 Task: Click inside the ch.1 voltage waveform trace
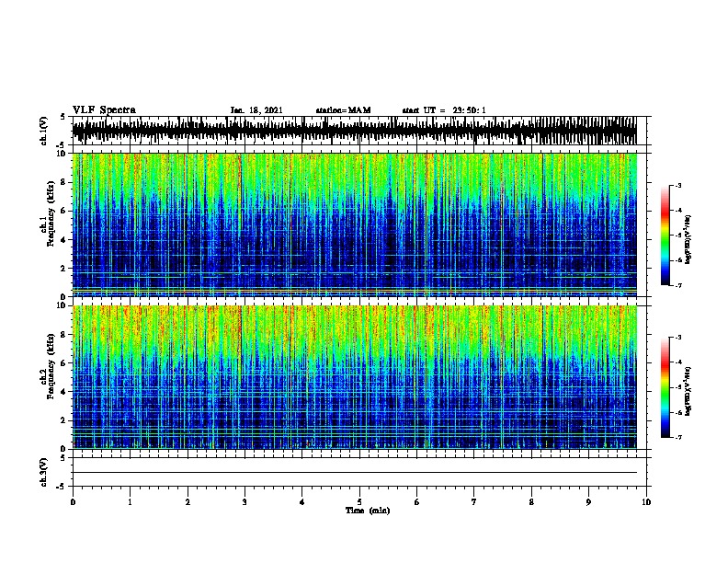[354, 131]
